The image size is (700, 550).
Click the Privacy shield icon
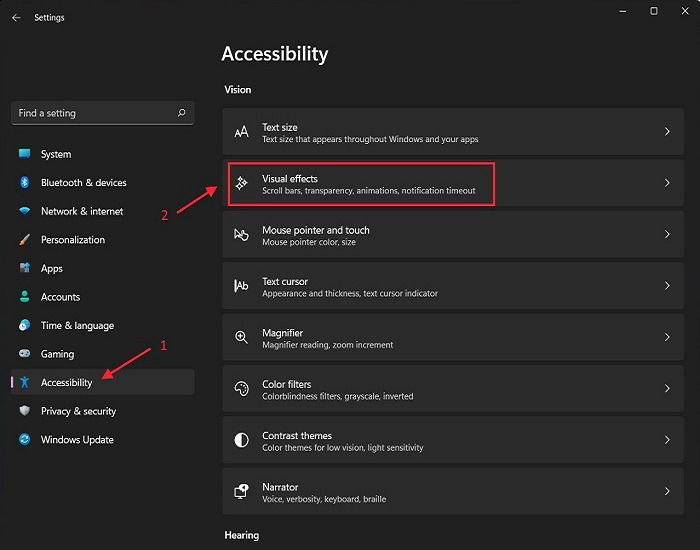[25, 411]
